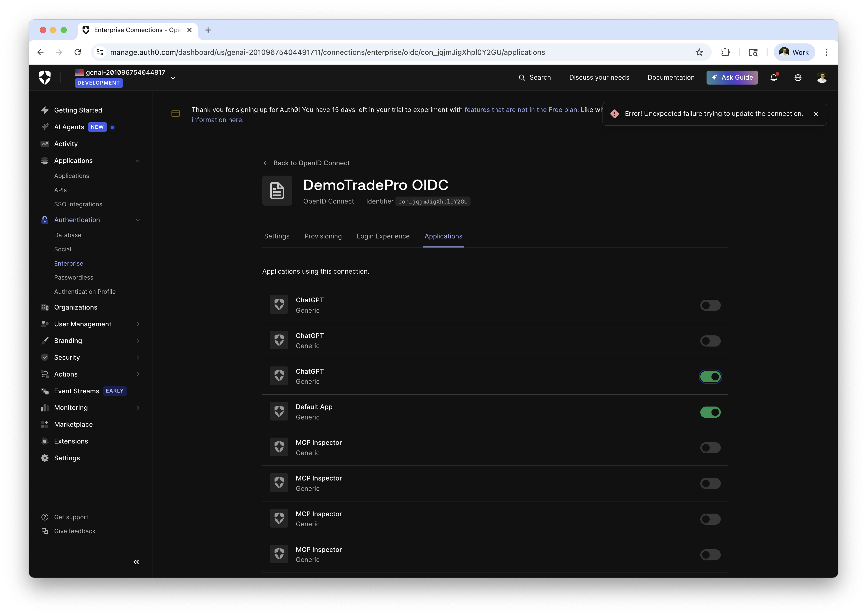The height and width of the screenshot is (616, 867).
Task: Disable the Default App connection toggle
Action: [x=710, y=412]
